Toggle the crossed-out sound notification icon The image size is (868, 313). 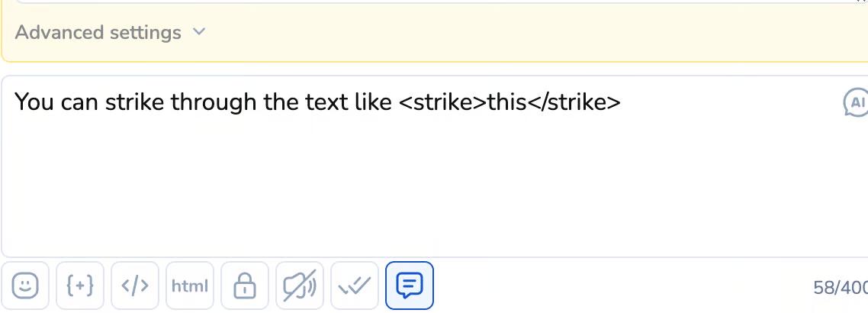coord(300,286)
